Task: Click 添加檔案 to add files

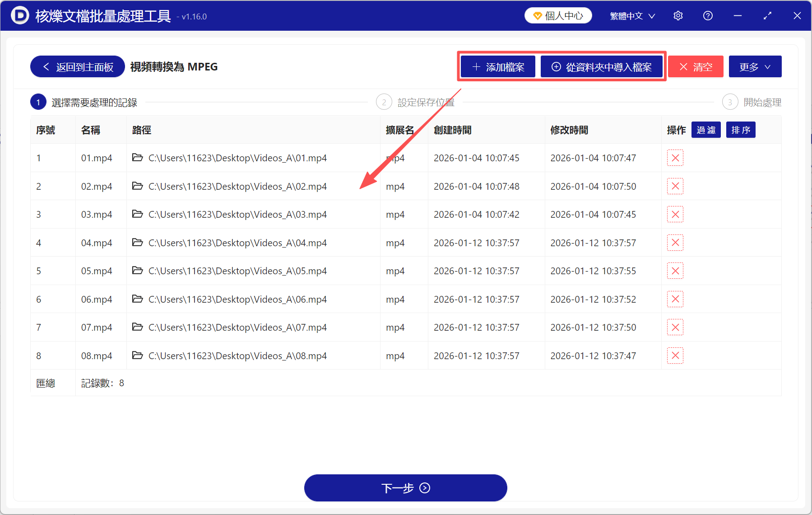Action: coord(497,66)
